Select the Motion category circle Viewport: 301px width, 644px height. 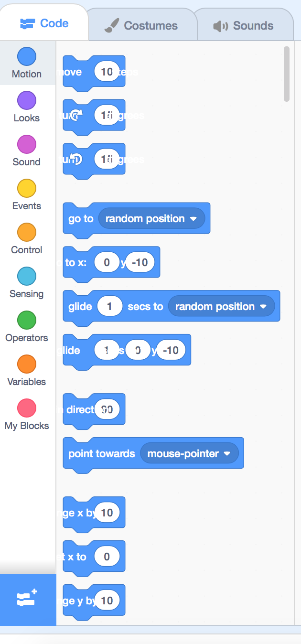(27, 56)
